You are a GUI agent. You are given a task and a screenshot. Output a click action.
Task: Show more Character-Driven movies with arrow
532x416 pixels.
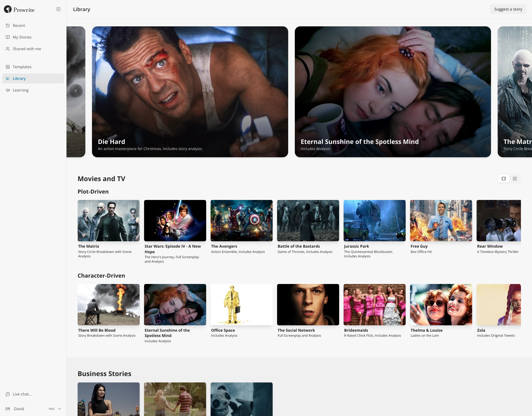click(514, 305)
